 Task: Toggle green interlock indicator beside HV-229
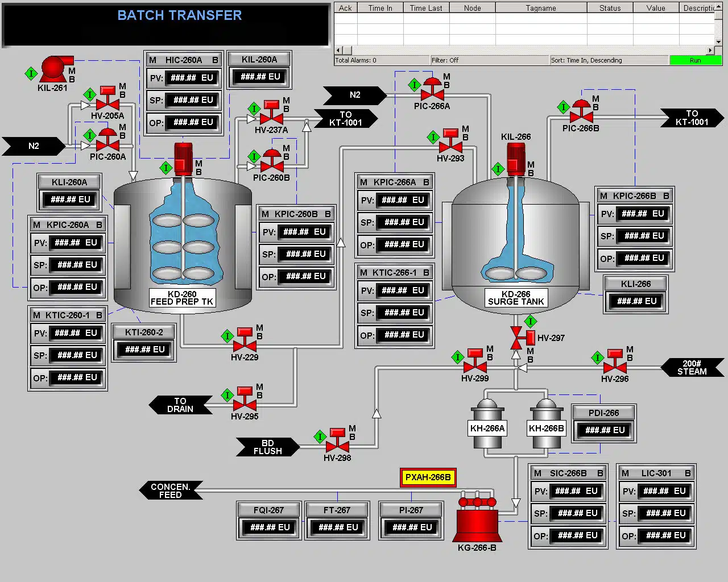pos(227,336)
